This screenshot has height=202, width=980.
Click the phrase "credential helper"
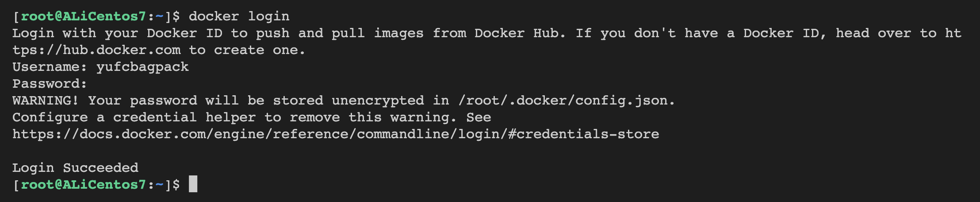[184, 117]
